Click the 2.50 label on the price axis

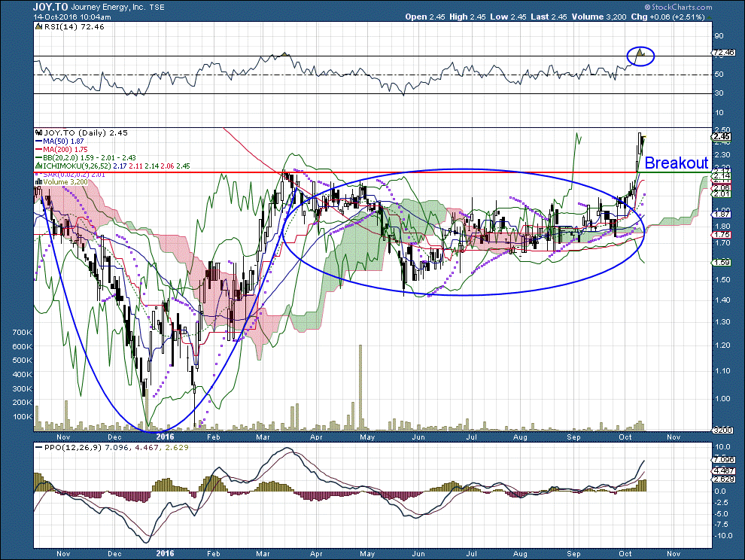(x=722, y=129)
